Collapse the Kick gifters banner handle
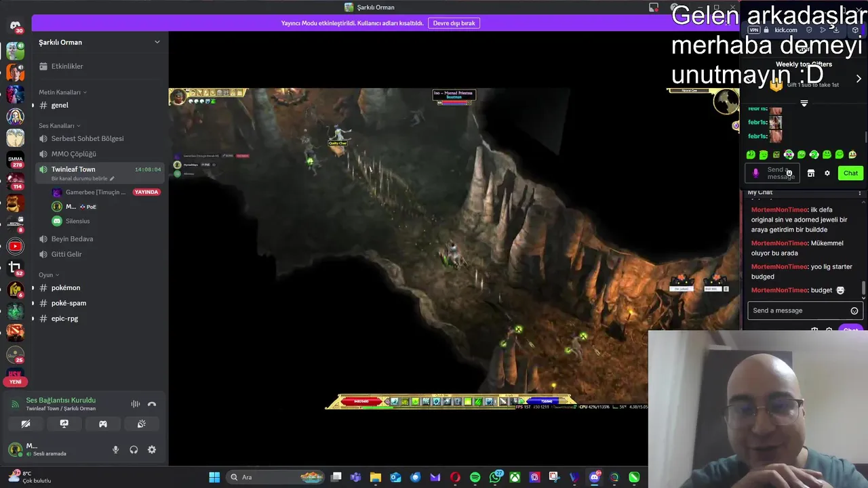The height and width of the screenshot is (488, 868). [x=804, y=104]
